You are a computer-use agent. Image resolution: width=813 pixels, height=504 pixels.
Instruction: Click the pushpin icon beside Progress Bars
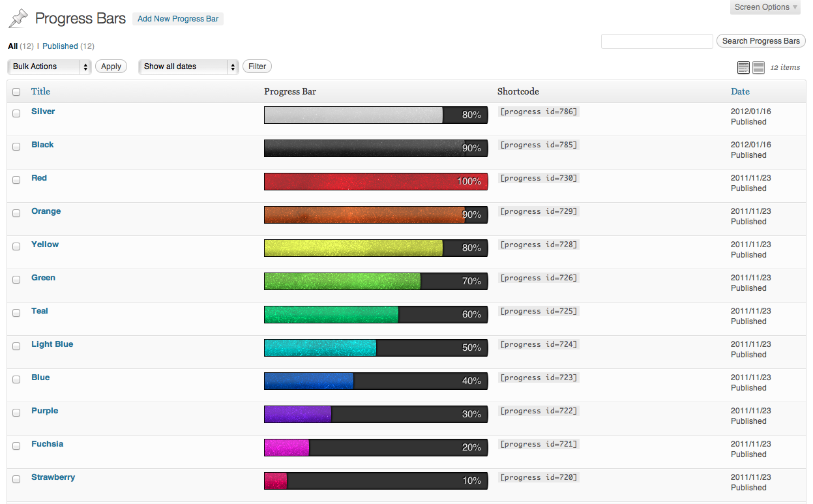pos(18,18)
